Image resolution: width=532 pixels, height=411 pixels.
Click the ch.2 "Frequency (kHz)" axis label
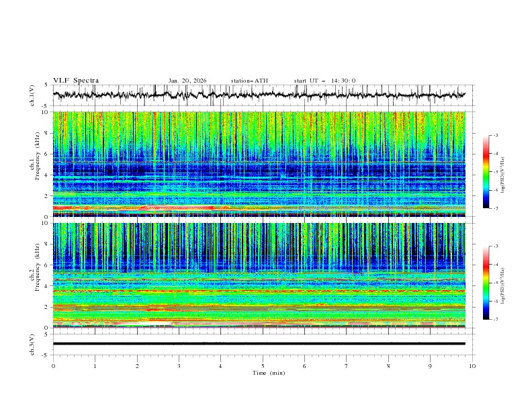37,267
